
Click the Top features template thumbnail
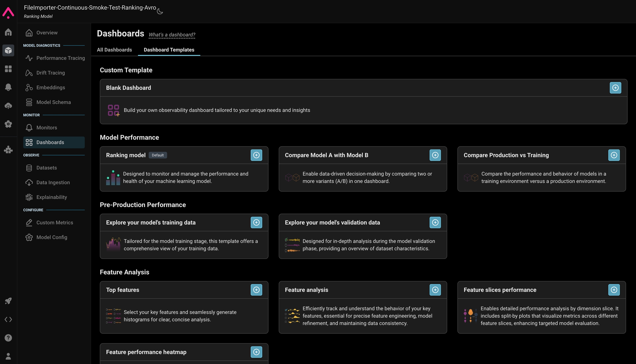pyautogui.click(x=113, y=316)
